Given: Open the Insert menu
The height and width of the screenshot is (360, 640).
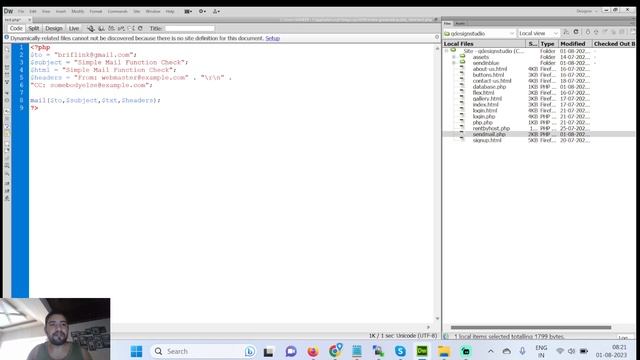Looking at the screenshot, I should pos(60,11).
